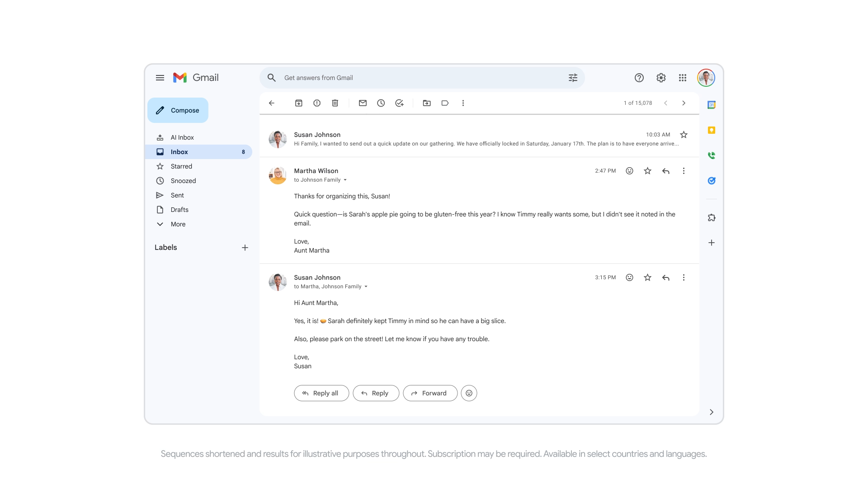Screen dimensions: 868x488
Task: Archive the current conversation
Action: (299, 103)
